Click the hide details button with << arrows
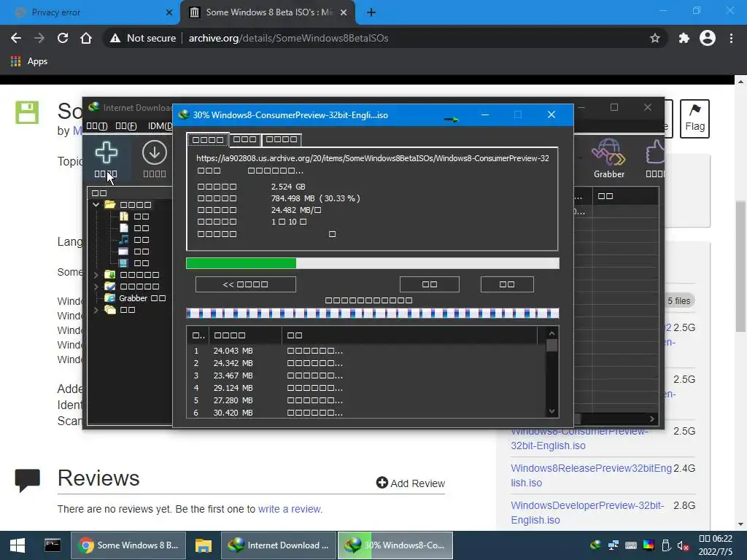The width and height of the screenshot is (747, 560). pyautogui.click(x=245, y=284)
